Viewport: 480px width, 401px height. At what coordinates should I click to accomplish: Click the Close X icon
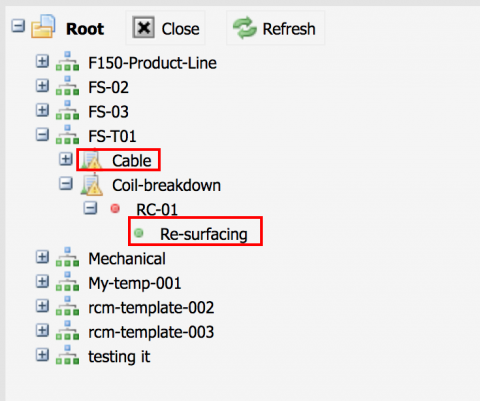[143, 27]
